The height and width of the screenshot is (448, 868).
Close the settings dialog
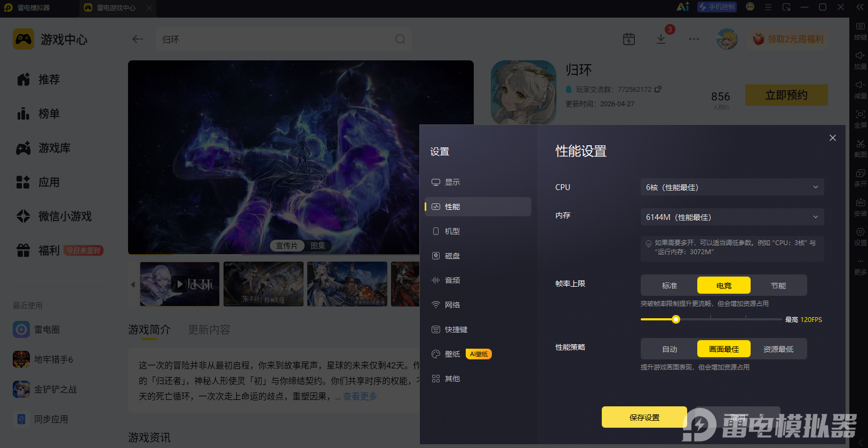[833, 138]
